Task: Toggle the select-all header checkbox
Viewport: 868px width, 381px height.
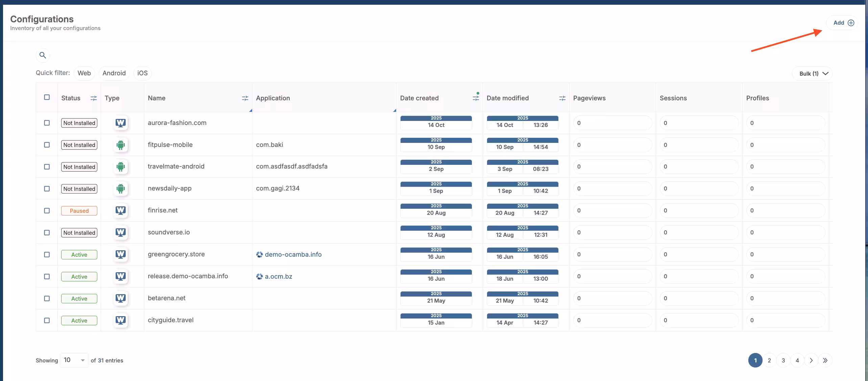Action: (x=47, y=97)
